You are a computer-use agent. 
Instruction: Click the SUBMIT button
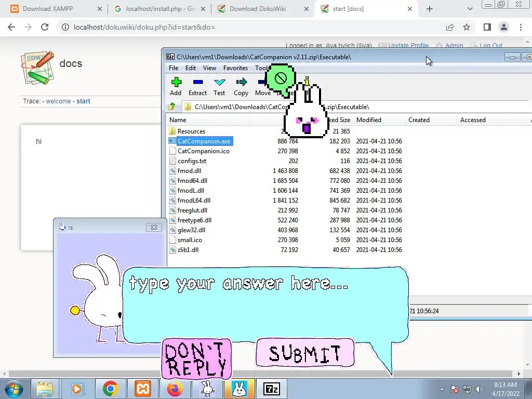[x=305, y=353]
